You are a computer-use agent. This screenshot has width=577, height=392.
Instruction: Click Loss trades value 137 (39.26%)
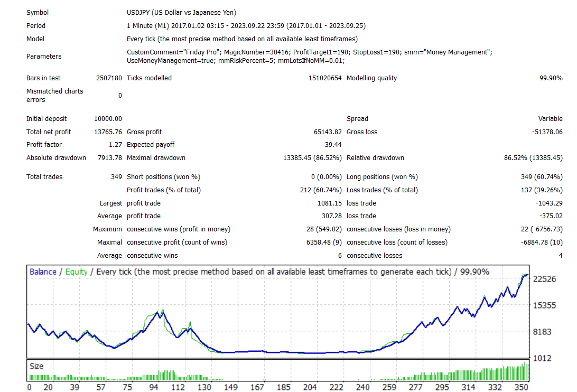[542, 190]
